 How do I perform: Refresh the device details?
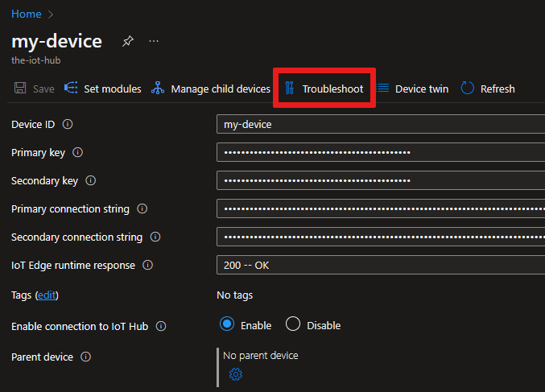click(488, 89)
